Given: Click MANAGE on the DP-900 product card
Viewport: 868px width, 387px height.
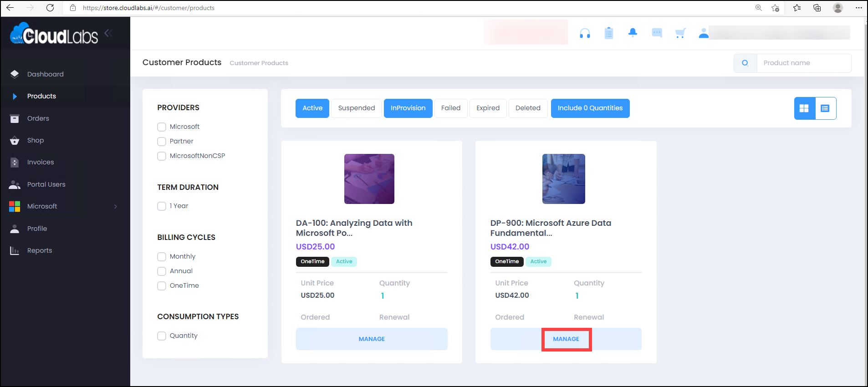Looking at the screenshot, I should pos(566,339).
